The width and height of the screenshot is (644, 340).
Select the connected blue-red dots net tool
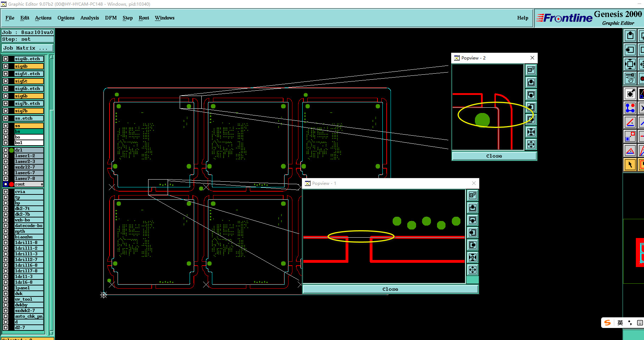(630, 108)
